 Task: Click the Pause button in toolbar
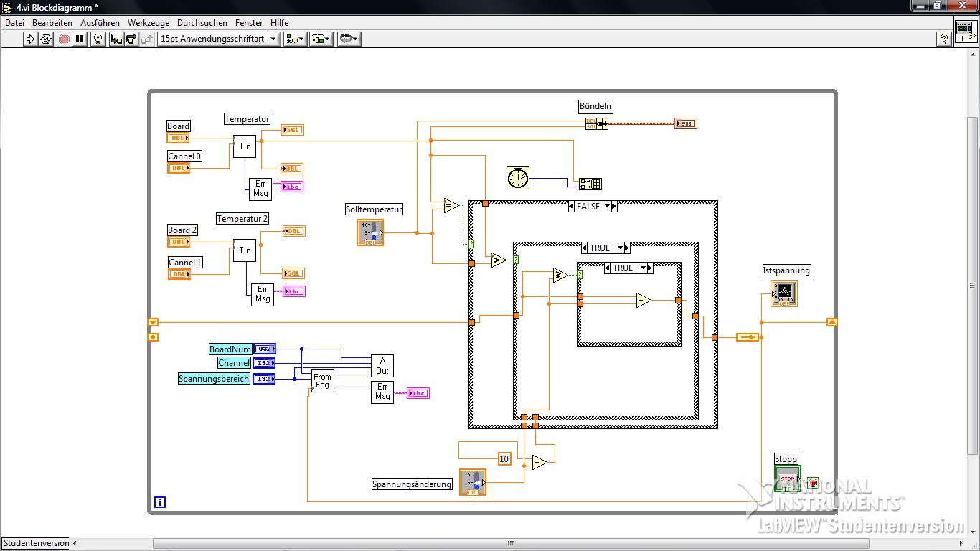pos(80,39)
